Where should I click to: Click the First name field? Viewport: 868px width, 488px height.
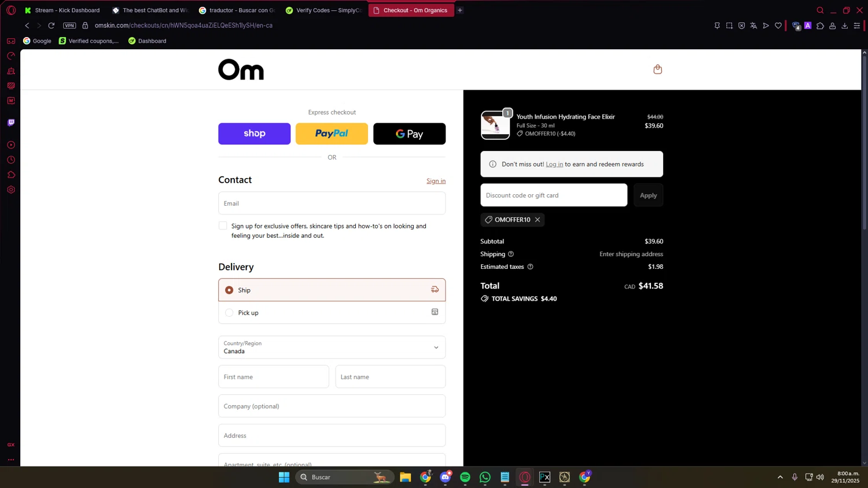click(x=274, y=377)
